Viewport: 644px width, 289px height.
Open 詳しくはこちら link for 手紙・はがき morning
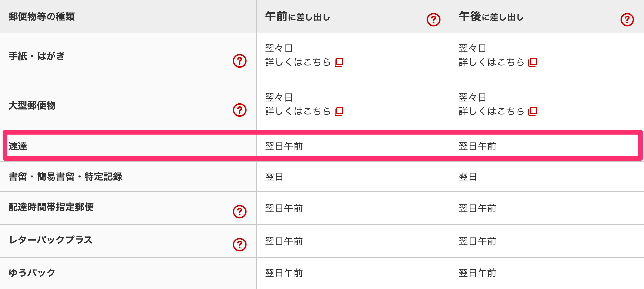298,62
